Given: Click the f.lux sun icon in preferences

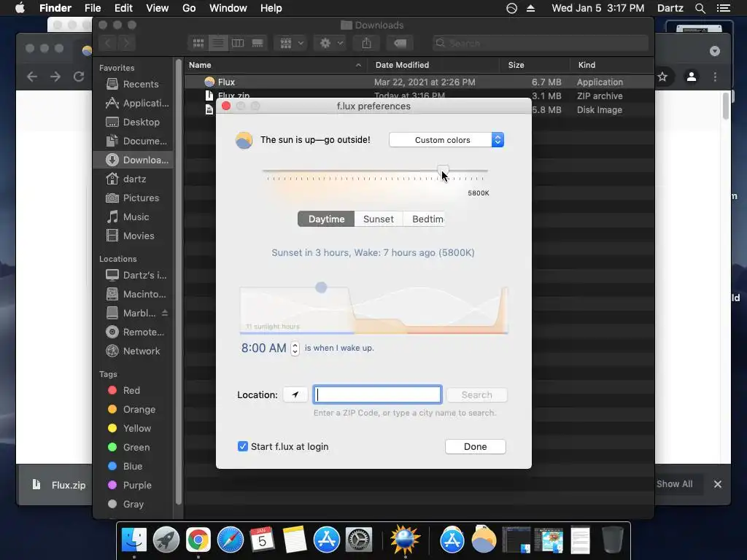Looking at the screenshot, I should [x=244, y=140].
